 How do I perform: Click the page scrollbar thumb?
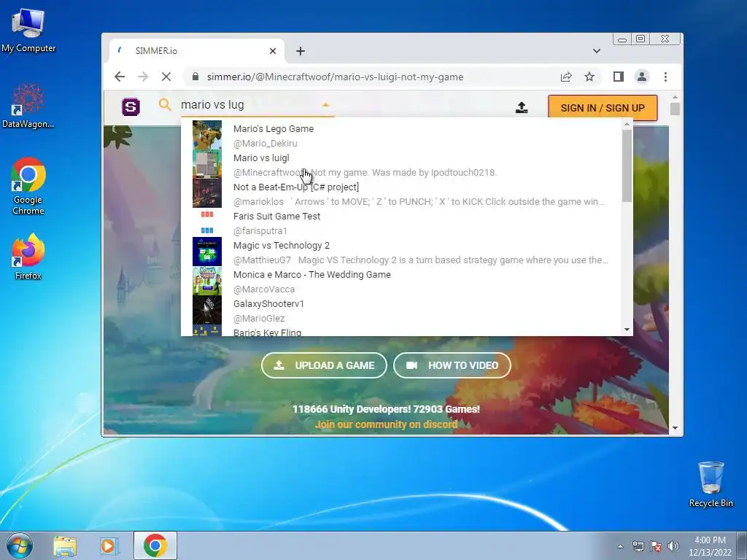click(x=675, y=109)
